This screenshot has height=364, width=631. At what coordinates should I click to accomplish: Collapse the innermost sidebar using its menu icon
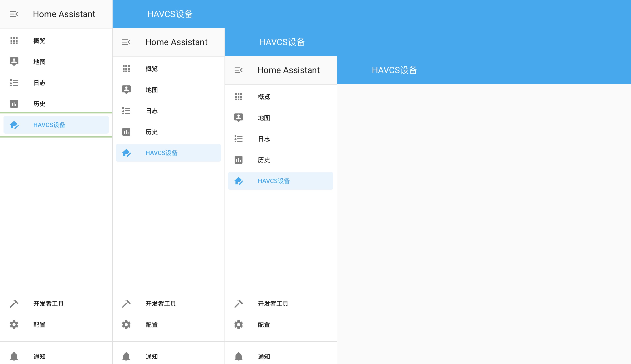[x=239, y=70]
